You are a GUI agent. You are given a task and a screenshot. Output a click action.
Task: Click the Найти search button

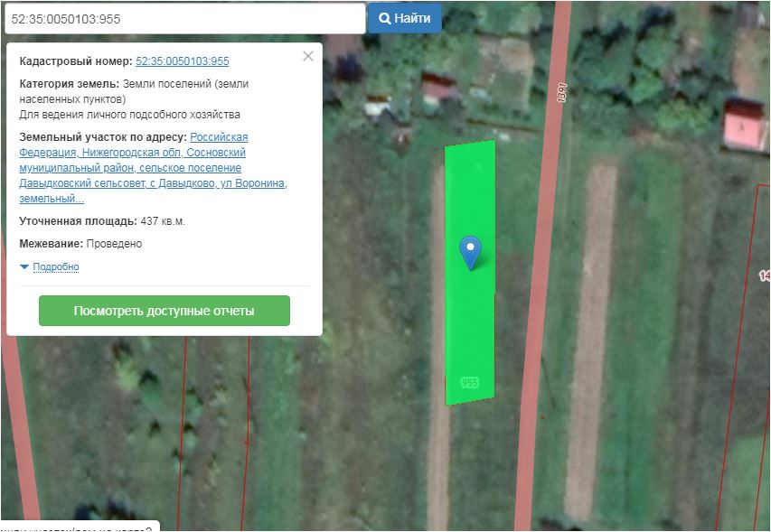pos(405,18)
